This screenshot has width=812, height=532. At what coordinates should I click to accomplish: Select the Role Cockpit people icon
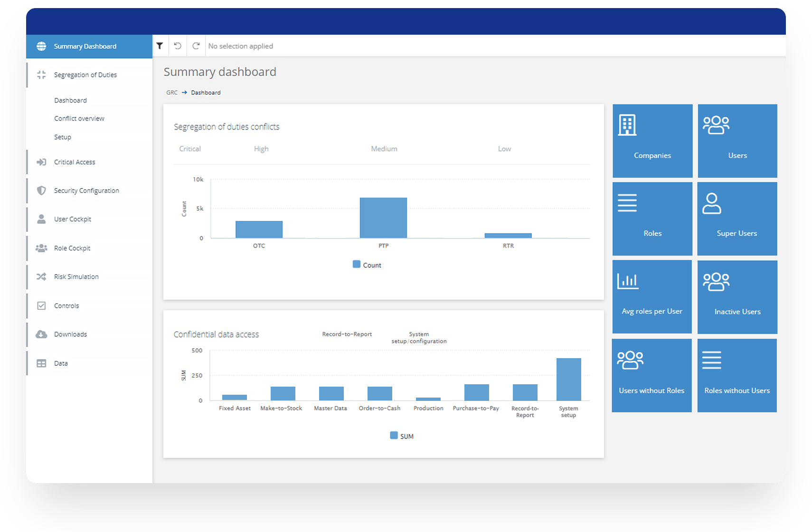click(41, 248)
